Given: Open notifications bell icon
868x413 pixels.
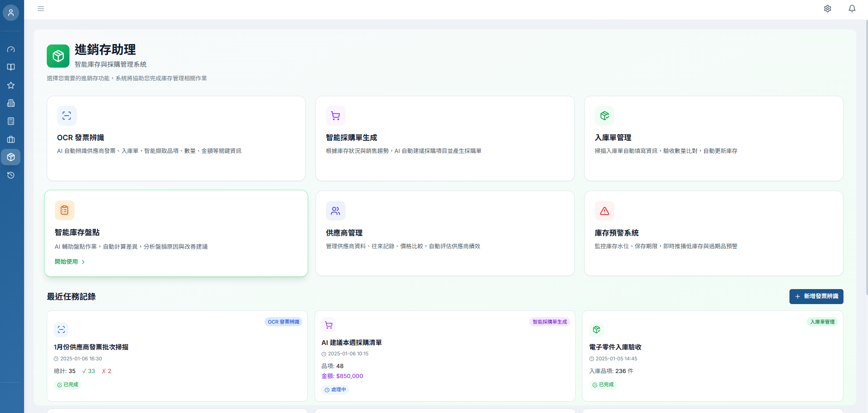Looking at the screenshot, I should click(852, 9).
